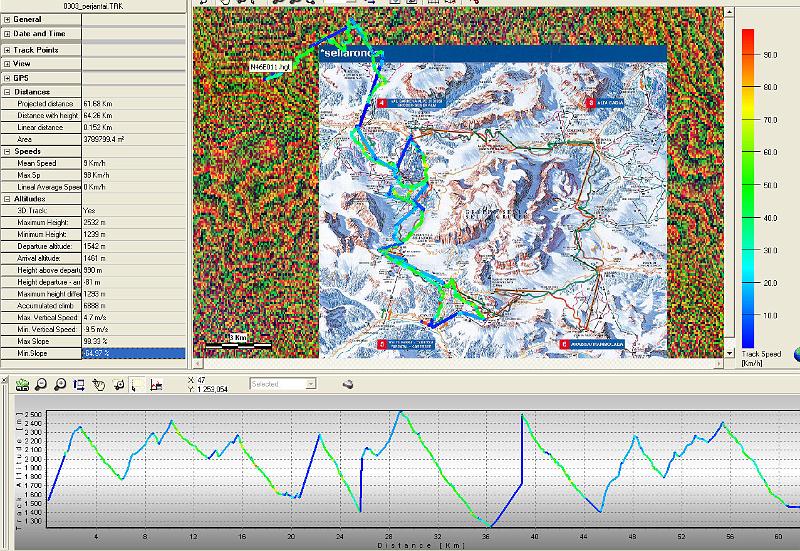The image size is (800, 551).
Task: Collapse the Altitudes section
Action: click(x=7, y=199)
